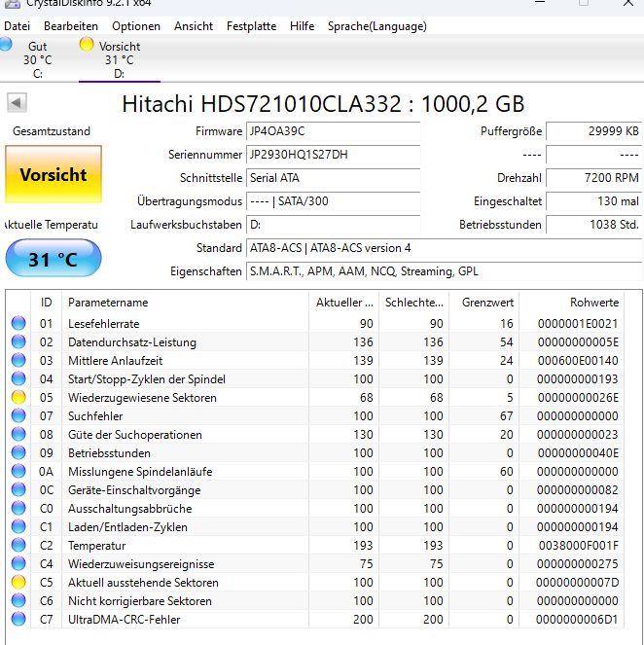
Task: Click the large Vorsicht health status button
Action: click(x=54, y=174)
